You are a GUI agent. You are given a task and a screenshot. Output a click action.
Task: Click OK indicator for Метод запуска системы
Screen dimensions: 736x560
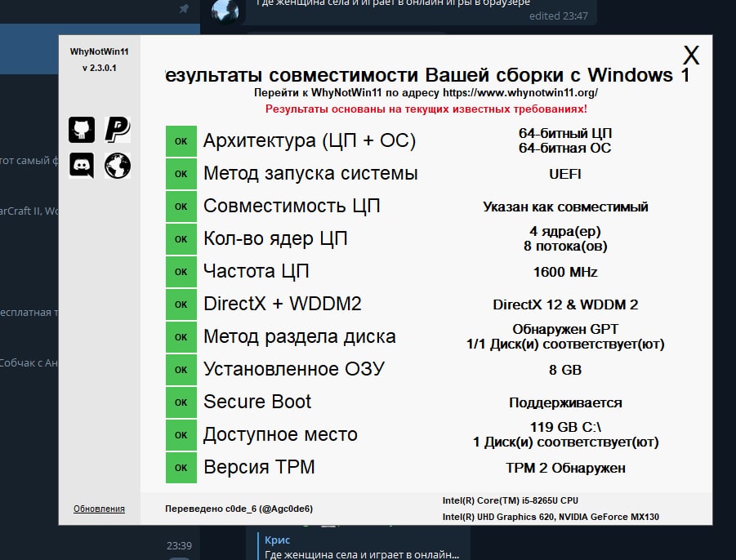point(181,174)
